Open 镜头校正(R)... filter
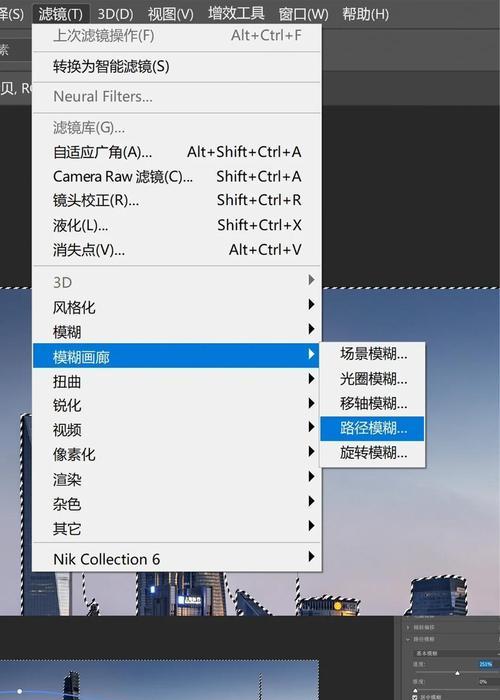Image resolution: width=500 pixels, height=700 pixels. 177,200
